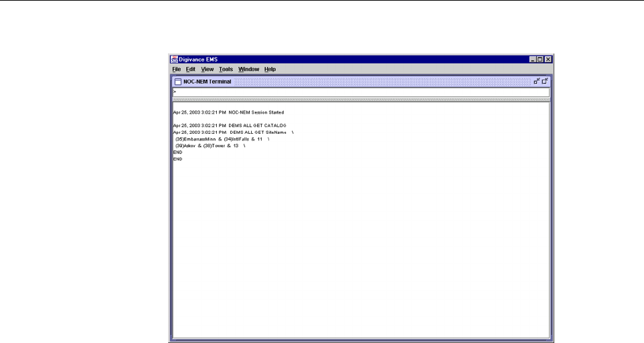Open the File menu
The image size is (644, 343).
[177, 70]
